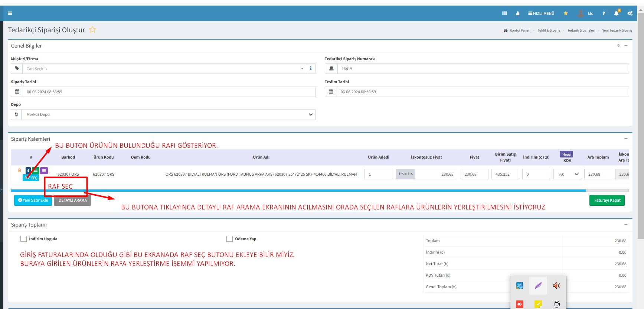
Task: Open the notifications bell icon
Action: click(x=616, y=13)
